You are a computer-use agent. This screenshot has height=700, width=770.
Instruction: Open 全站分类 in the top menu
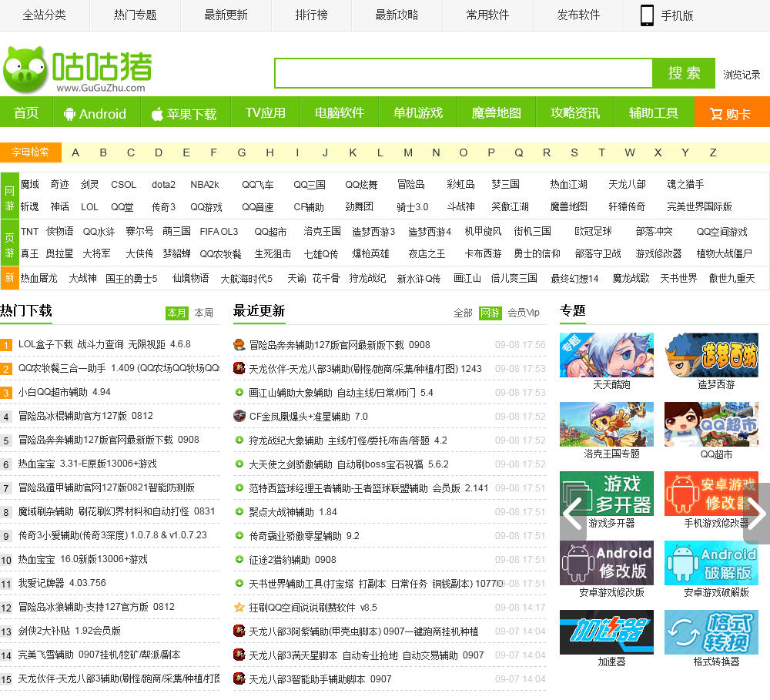pos(44,15)
